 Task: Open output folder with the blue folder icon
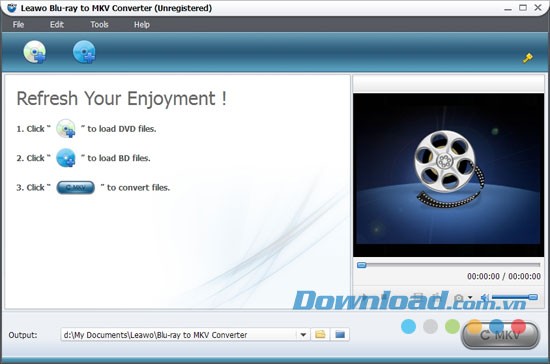coord(340,335)
